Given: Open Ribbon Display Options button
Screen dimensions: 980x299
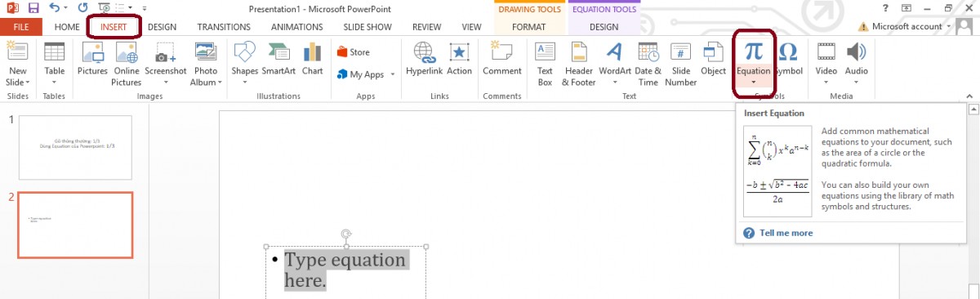Looking at the screenshot, I should (x=907, y=8).
